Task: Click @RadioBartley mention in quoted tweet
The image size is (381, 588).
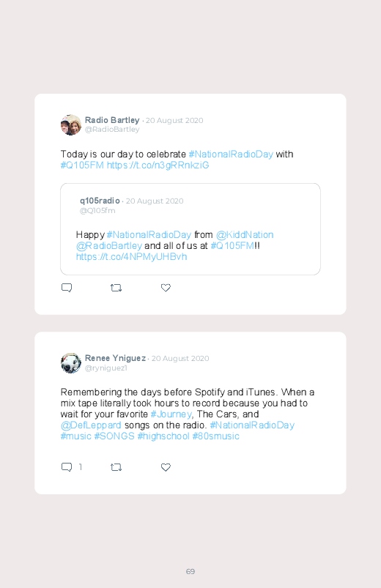Action: coord(109,245)
